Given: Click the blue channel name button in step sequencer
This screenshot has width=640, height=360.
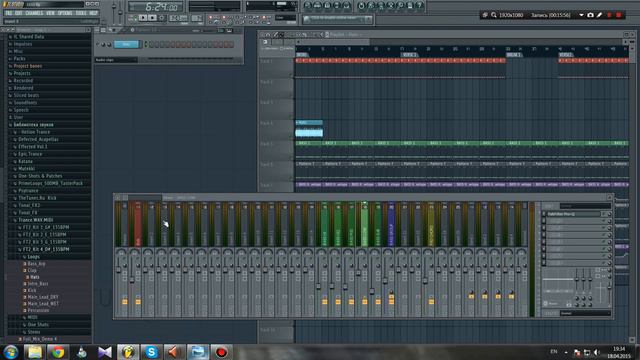Looking at the screenshot, I should click(126, 44).
